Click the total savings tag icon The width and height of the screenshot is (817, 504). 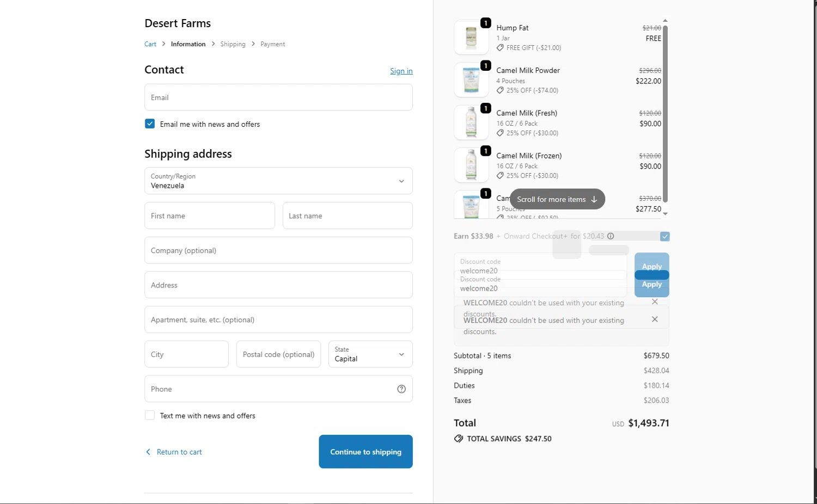click(459, 439)
